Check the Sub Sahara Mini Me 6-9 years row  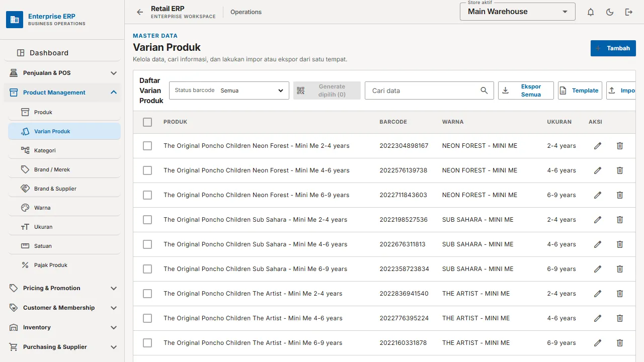tap(147, 269)
